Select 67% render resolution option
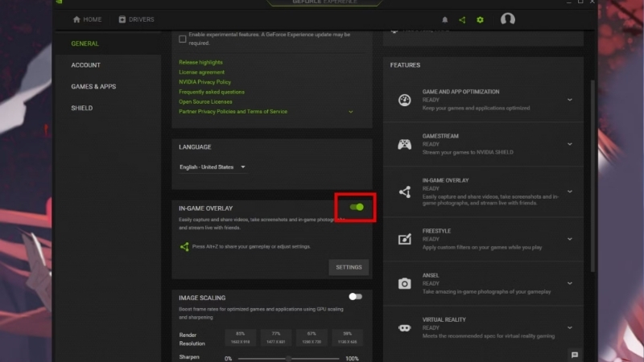This screenshot has height=362, width=644. 312,337
